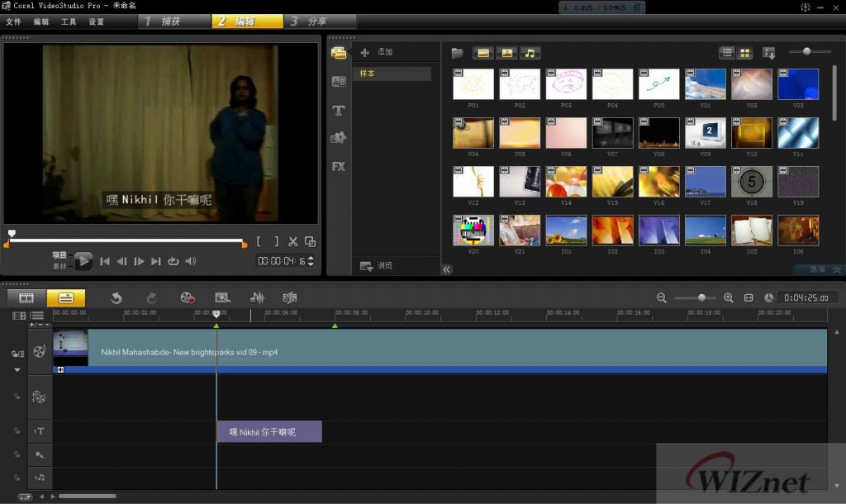This screenshot has width=846, height=504.
Task: Click the scissors split clip icon
Action: pos(292,241)
